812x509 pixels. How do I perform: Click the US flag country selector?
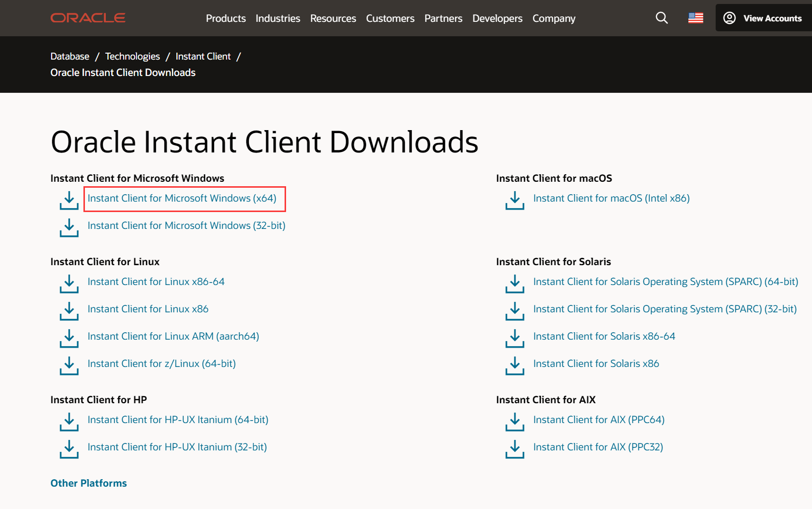point(695,18)
